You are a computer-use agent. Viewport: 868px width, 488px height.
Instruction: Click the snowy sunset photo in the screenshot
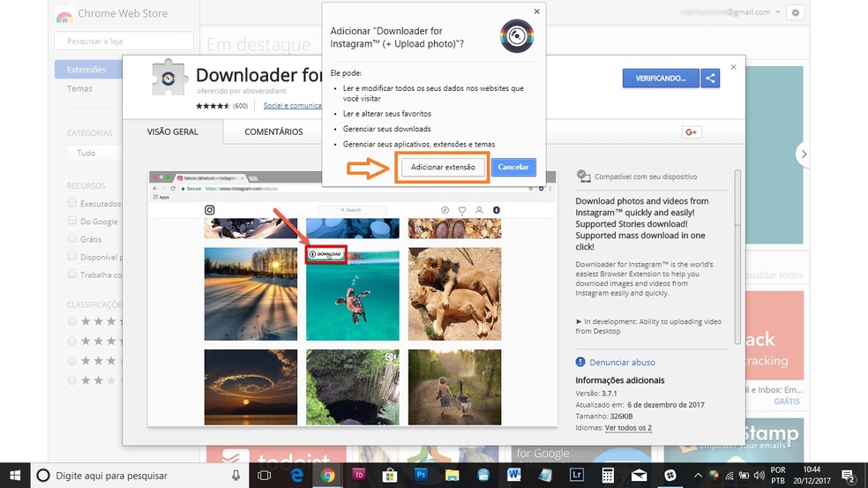point(251,294)
